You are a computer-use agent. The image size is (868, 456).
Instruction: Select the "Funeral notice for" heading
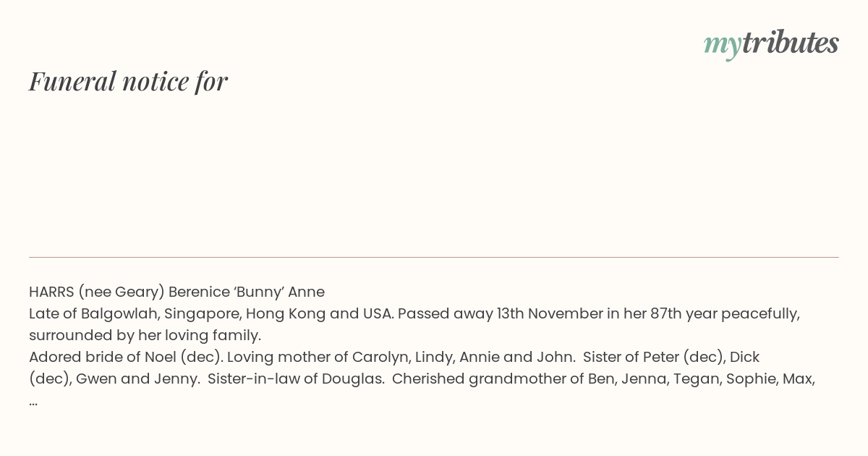(x=128, y=81)
